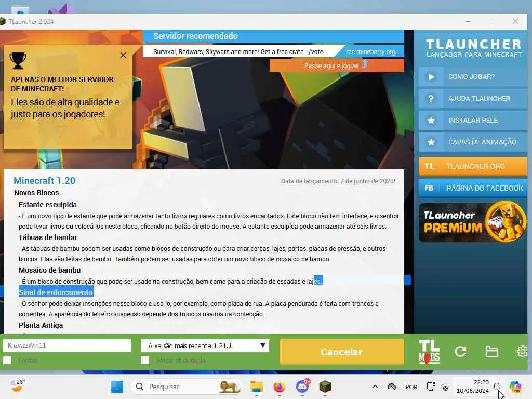Viewport: 532px width, 399px height.
Task: Toggle the Forçar atualização checkbox
Action: pyautogui.click(x=145, y=360)
